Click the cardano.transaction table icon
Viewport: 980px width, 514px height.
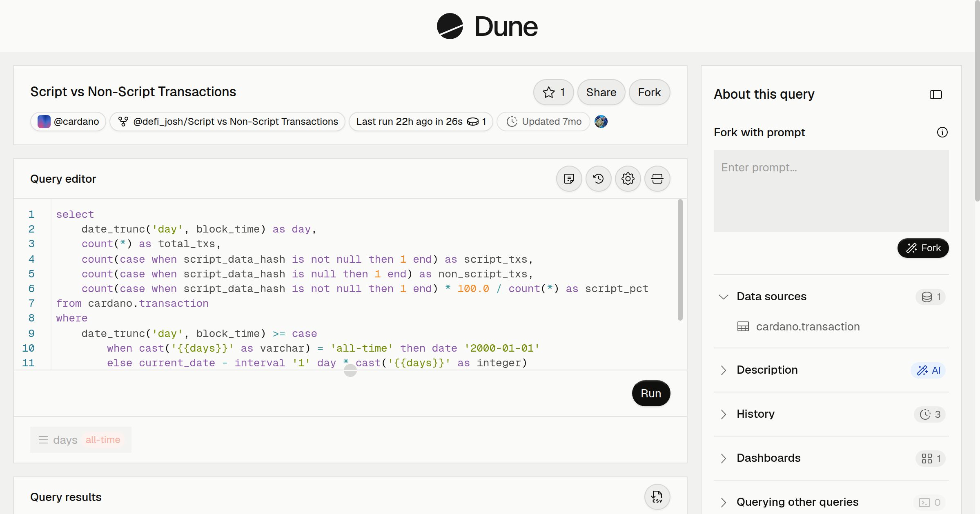point(743,326)
